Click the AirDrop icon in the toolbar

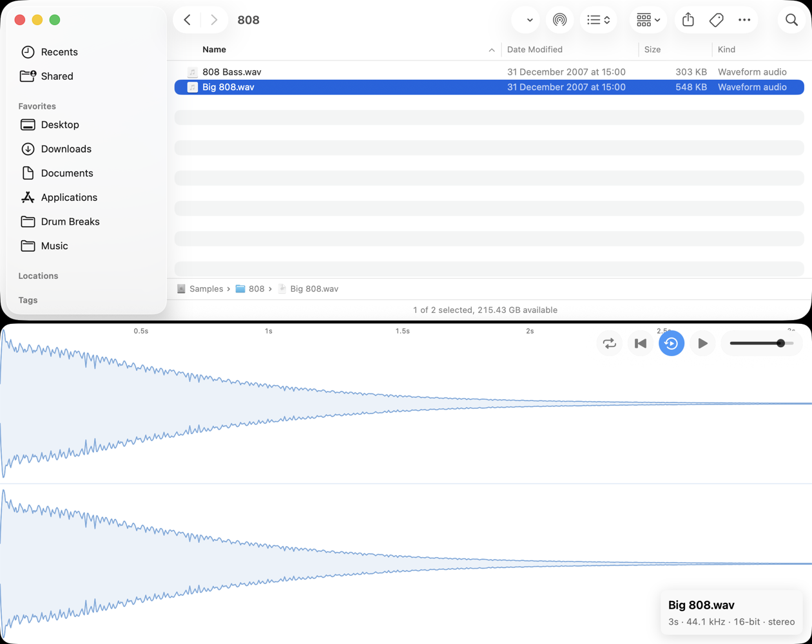tap(559, 20)
